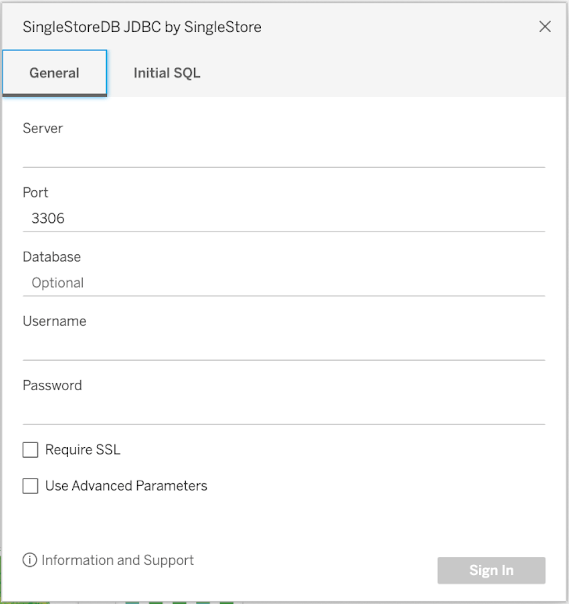The height and width of the screenshot is (604, 569).
Task: Close the SingleStoreDB JDBC connection dialog
Action: [x=545, y=27]
